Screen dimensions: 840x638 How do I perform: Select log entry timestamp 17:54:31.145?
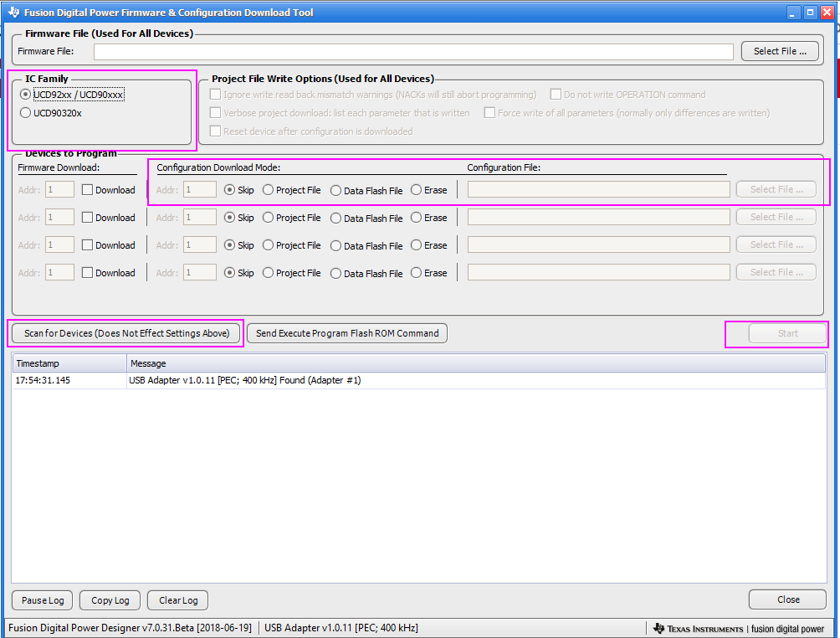pyautogui.click(x=43, y=380)
